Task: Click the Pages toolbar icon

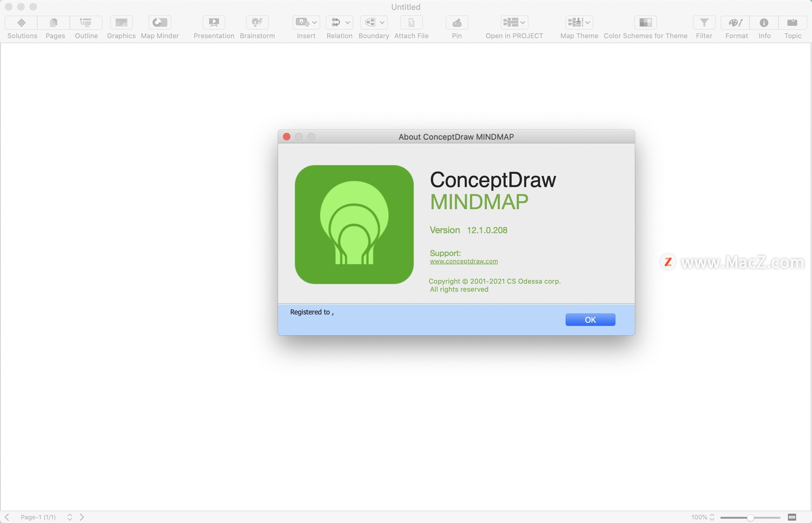Action: pos(54,22)
